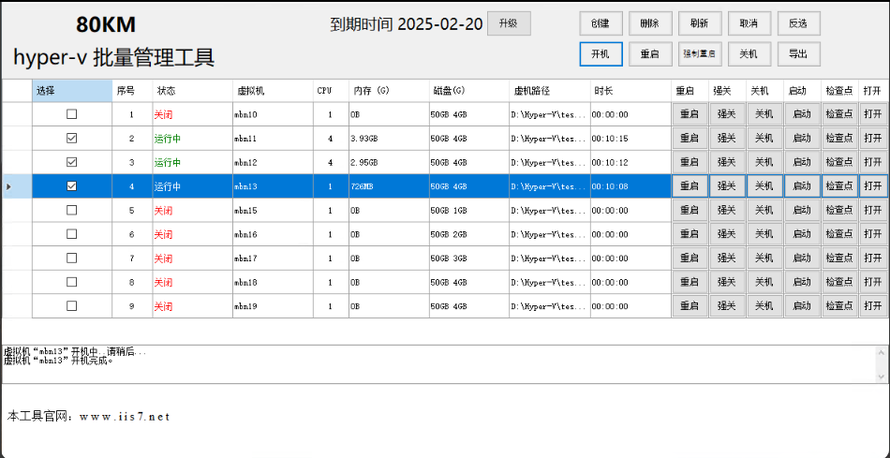Click the 强制重启 (Force Restart) button
The image size is (890, 458).
coord(699,54)
